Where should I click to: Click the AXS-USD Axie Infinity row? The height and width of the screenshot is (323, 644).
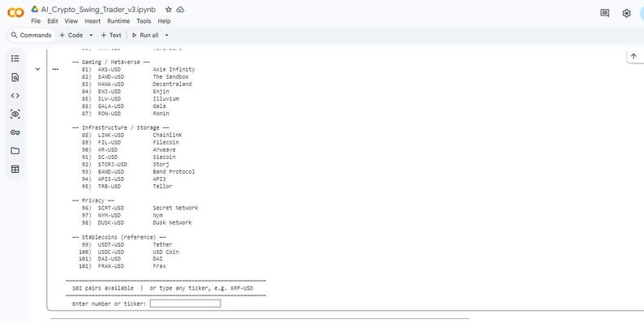click(139, 70)
